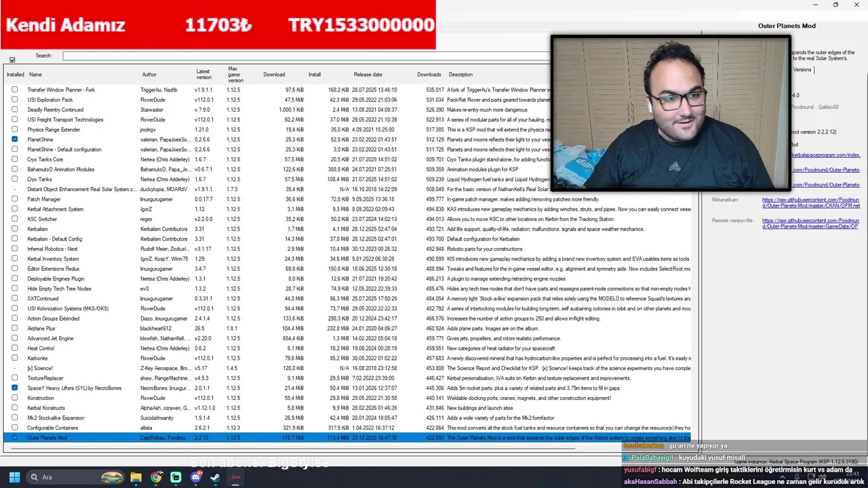Sort by the Installed column header
868x488 pixels.
[15, 75]
